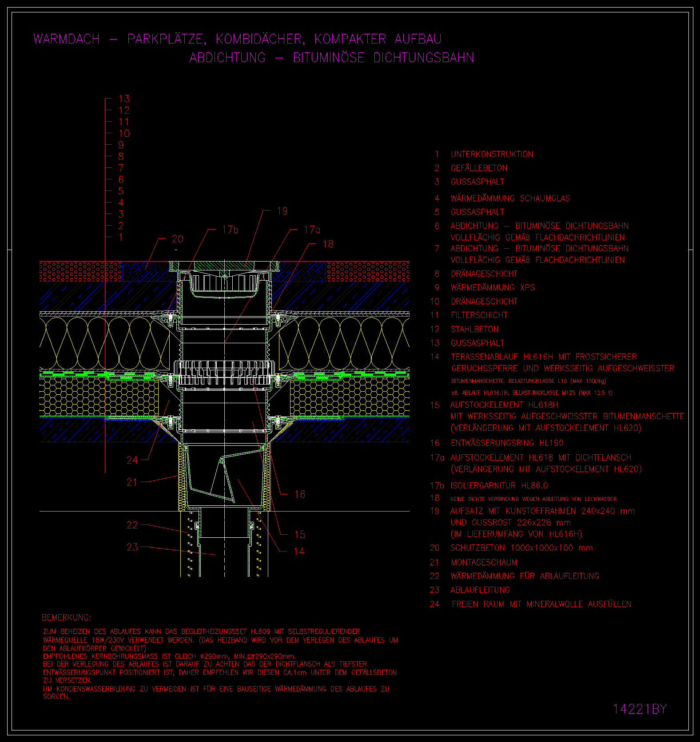
Task: Click the '14' leader callout right of the pipe
Action: tap(299, 552)
